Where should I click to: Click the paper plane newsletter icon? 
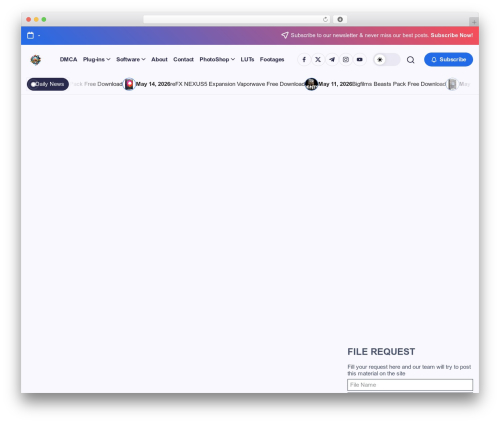pyautogui.click(x=285, y=35)
